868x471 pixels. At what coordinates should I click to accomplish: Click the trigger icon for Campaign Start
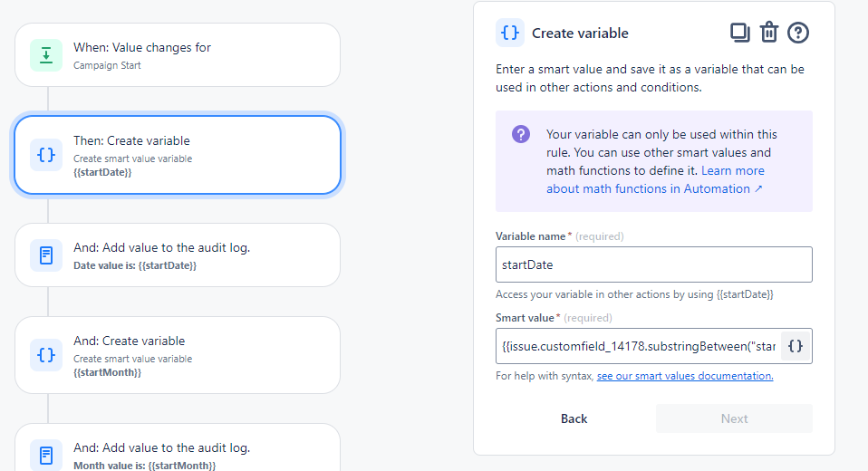(46, 55)
